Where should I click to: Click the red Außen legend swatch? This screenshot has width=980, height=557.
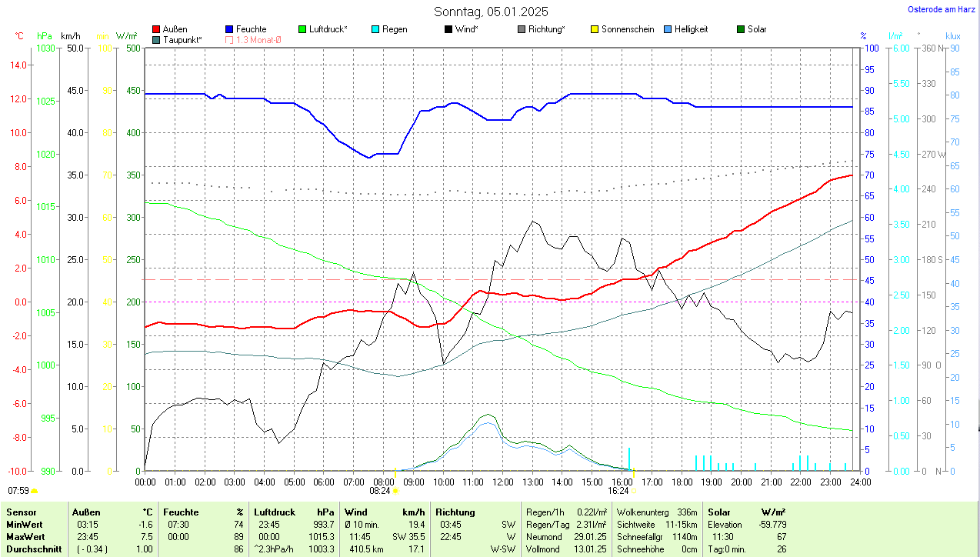(157, 29)
